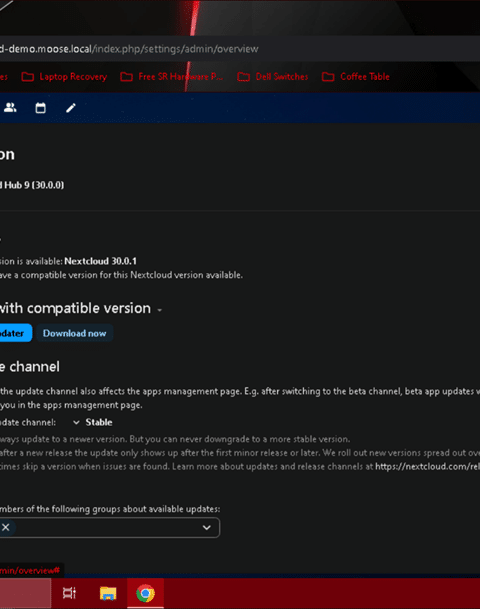Expand apps with compatible version list
This screenshot has height=609, width=480.
(159, 310)
